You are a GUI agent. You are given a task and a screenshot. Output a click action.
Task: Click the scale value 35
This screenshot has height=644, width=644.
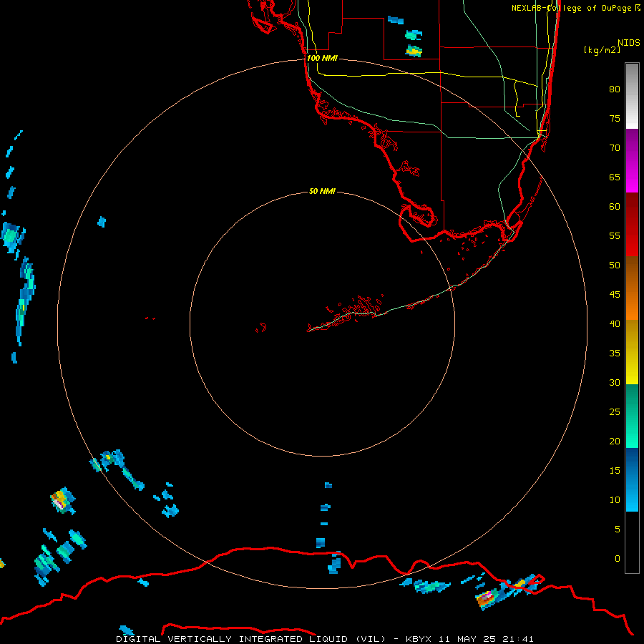[x=615, y=353]
